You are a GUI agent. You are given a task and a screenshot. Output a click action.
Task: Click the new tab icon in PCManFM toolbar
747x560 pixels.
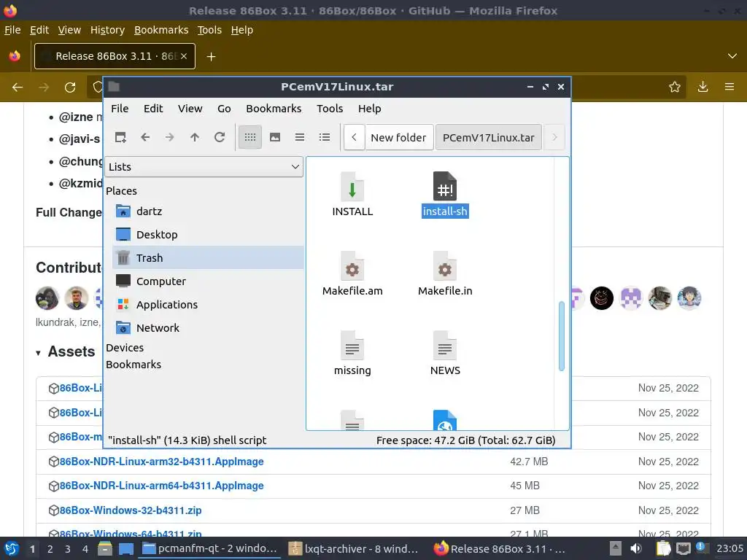pyautogui.click(x=120, y=137)
